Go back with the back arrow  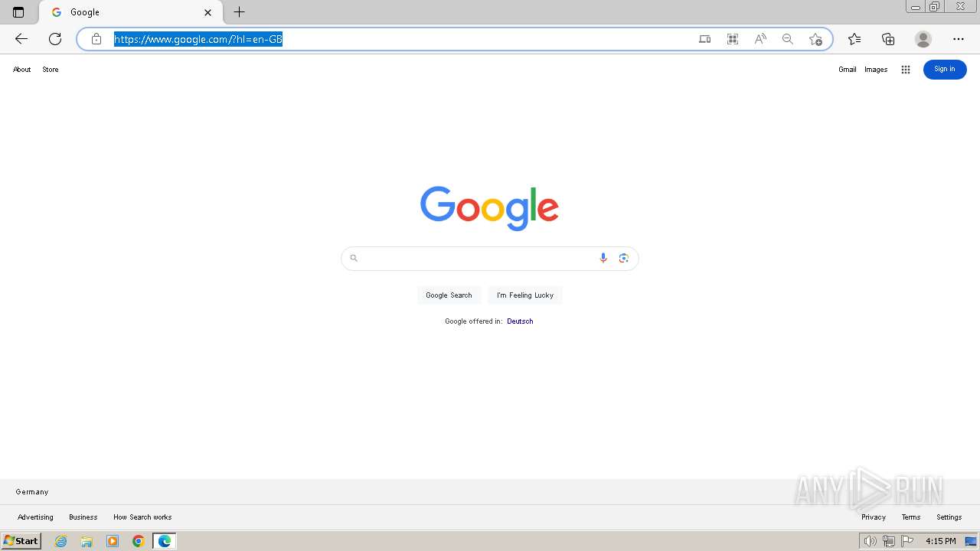click(x=21, y=39)
